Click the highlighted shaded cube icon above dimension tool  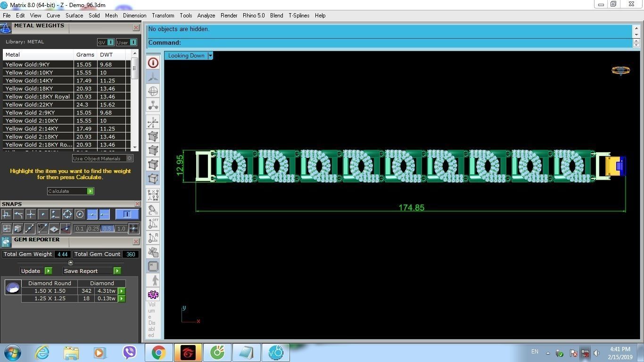[x=153, y=179]
